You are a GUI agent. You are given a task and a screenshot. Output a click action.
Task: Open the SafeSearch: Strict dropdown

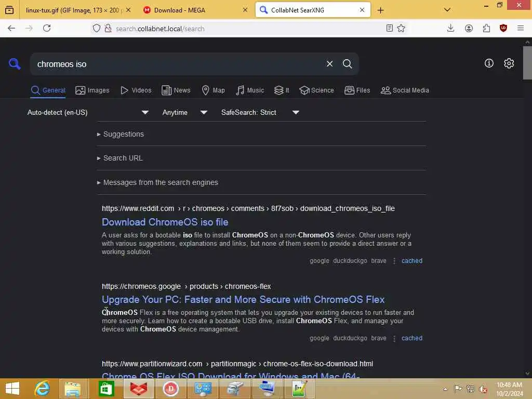260,112
